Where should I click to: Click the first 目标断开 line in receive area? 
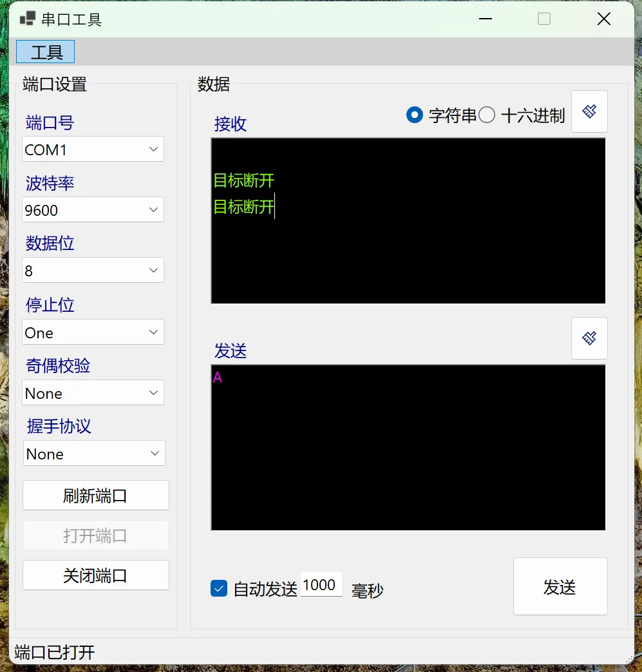tap(243, 180)
